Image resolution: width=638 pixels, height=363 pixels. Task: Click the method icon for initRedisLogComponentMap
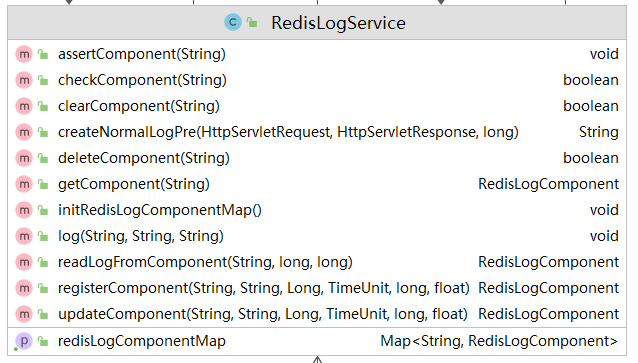pyautogui.click(x=24, y=210)
